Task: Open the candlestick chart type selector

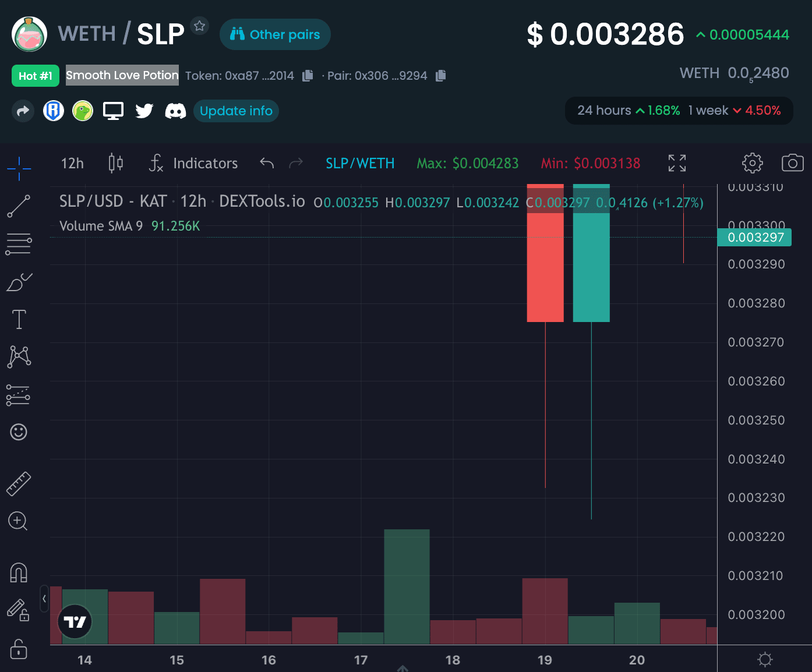Action: (116, 163)
